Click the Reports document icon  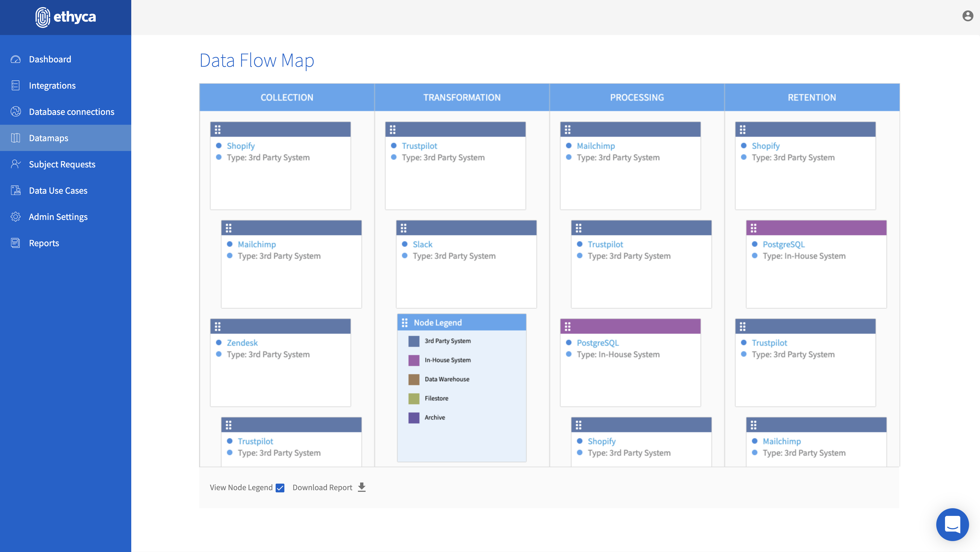point(16,243)
